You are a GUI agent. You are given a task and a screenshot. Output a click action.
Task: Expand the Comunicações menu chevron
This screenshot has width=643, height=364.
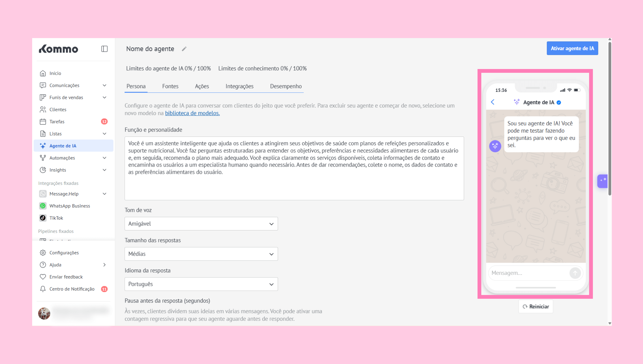tap(104, 85)
